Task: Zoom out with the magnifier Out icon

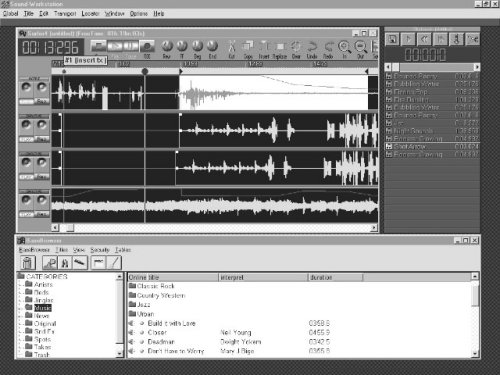Action: tap(360, 47)
